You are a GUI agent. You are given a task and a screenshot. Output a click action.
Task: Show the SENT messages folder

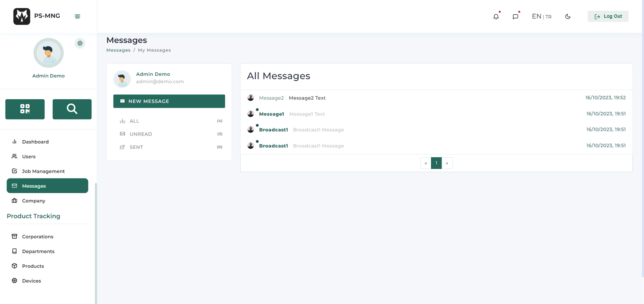coord(136,147)
